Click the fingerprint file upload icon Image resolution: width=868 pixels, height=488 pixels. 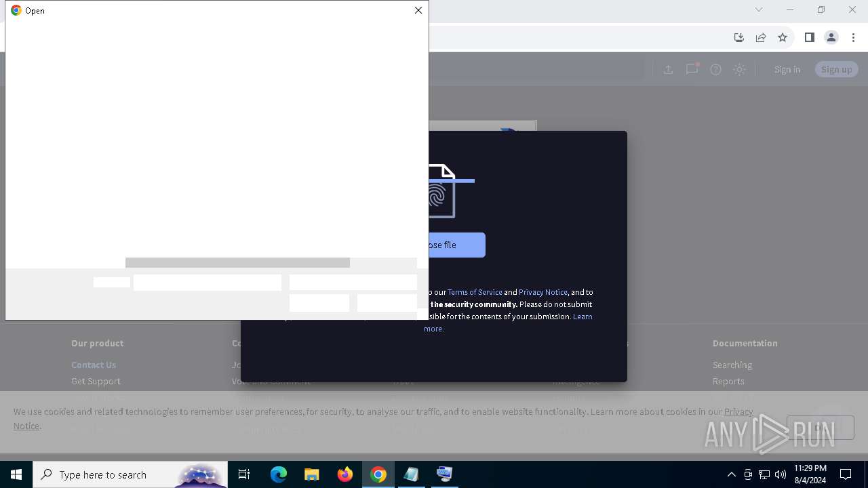[441, 192]
